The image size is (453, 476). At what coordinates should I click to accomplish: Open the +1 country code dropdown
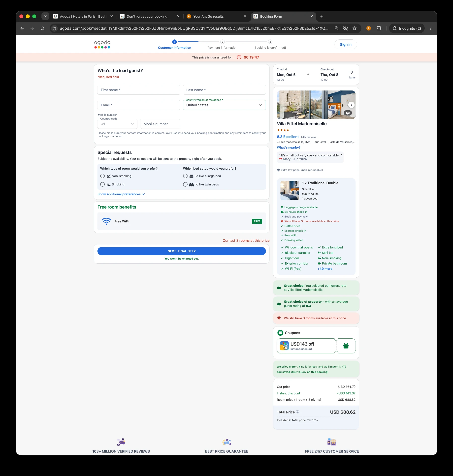click(x=117, y=124)
